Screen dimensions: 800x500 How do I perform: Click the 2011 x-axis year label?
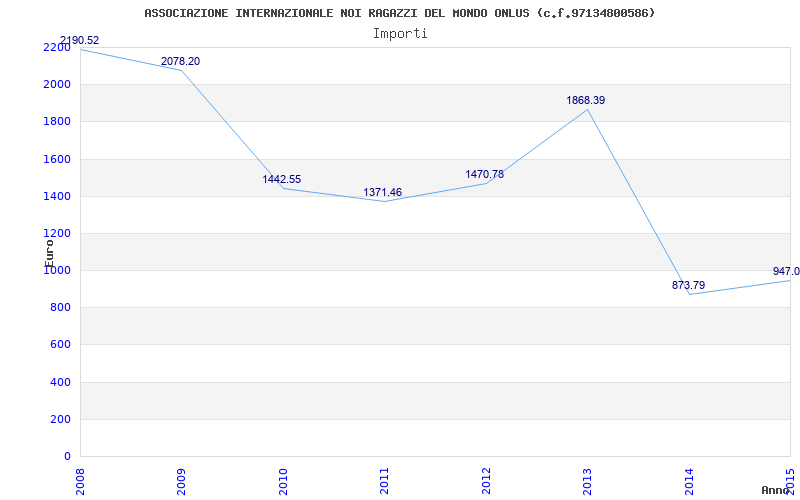pos(385,481)
